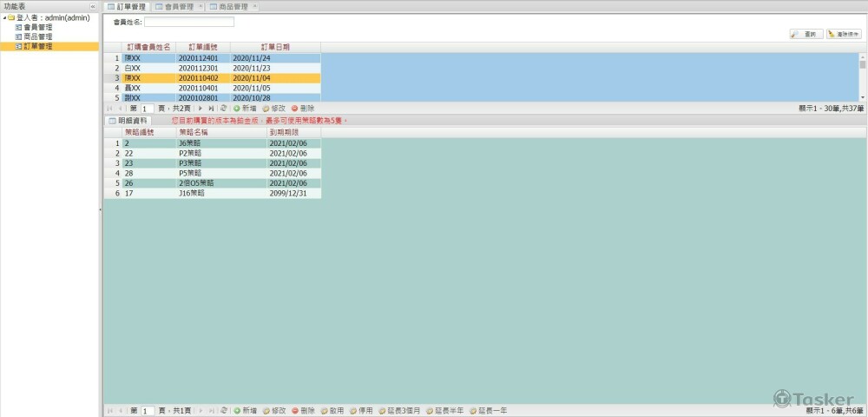Collapse the 登入者 admin tree node
Screen dimensions: 868x417
coord(3,17)
